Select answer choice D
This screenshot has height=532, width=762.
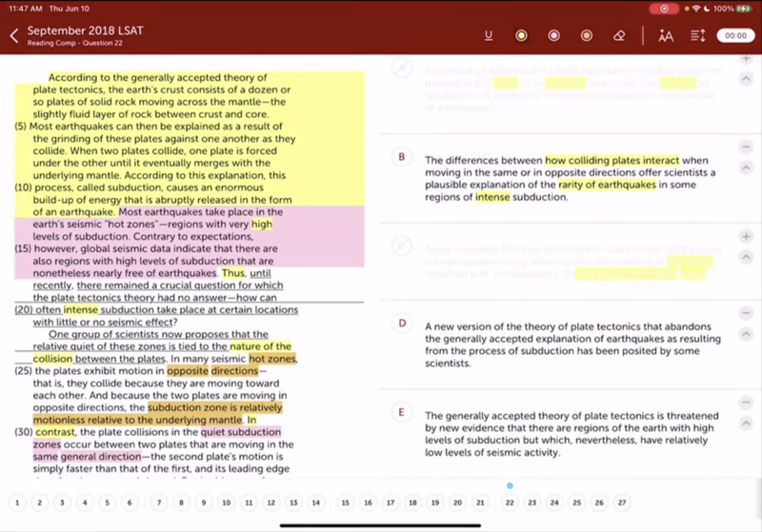[402, 324]
